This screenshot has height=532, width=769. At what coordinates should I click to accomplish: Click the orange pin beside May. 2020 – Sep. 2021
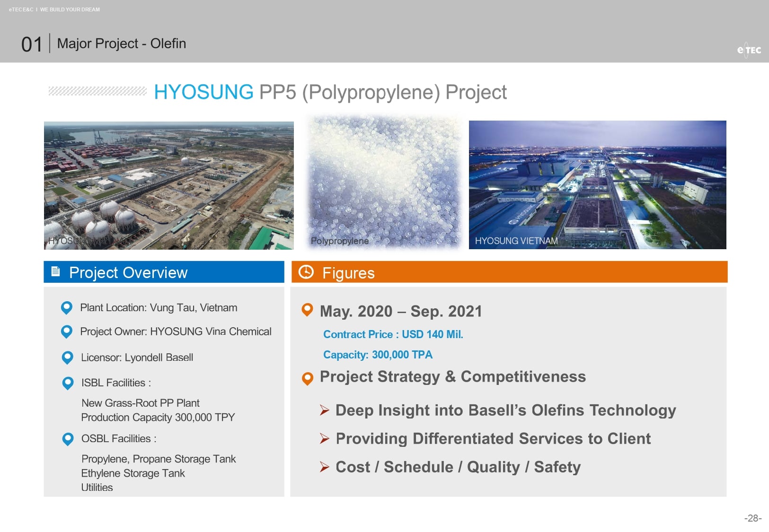click(x=308, y=310)
